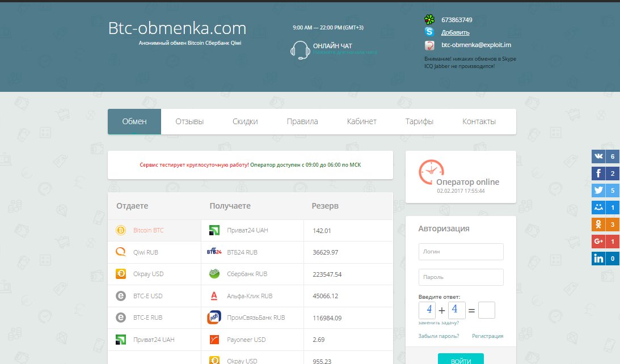This screenshot has width=620, height=364.
Task: Select ПромСвязьБанк RUB in Получаете list
Action: 252,318
